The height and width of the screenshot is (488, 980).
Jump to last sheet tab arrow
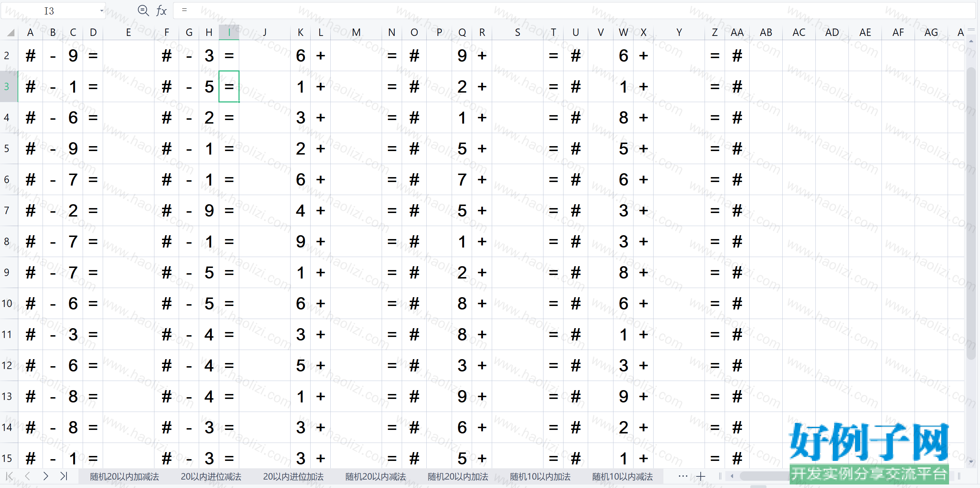pyautogui.click(x=64, y=476)
